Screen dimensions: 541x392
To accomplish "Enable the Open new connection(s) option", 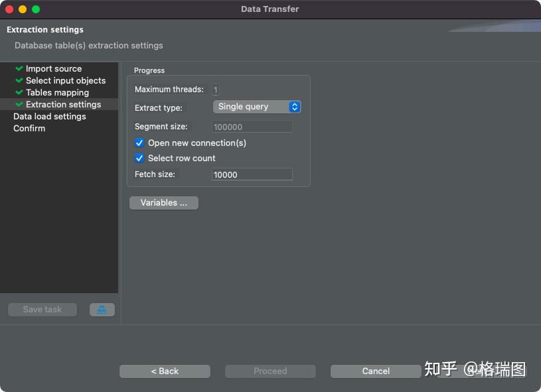I will 139,143.
